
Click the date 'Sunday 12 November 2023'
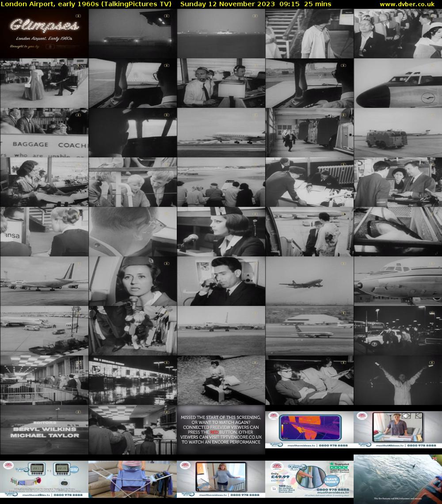coord(228,4)
